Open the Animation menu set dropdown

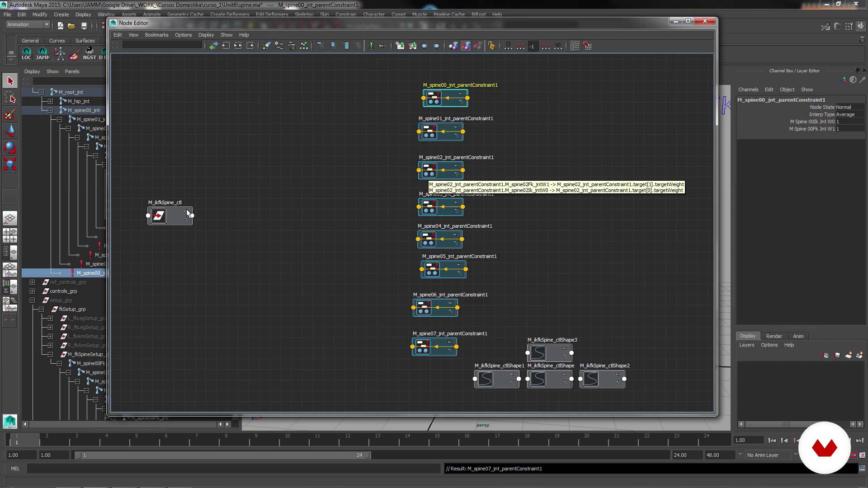pyautogui.click(x=28, y=25)
